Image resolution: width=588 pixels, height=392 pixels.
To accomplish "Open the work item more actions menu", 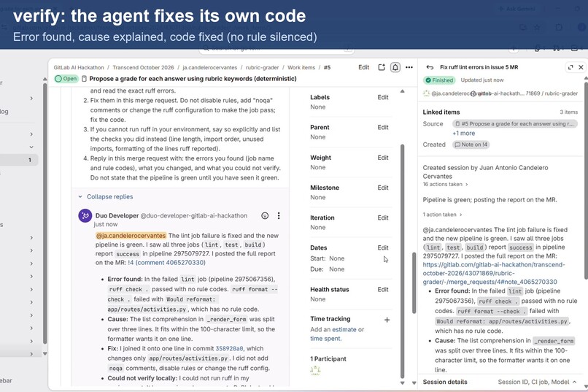I will pyautogui.click(x=409, y=67).
